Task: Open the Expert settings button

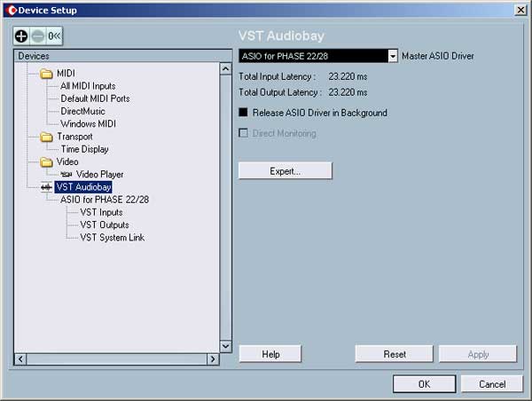Action: pos(285,170)
